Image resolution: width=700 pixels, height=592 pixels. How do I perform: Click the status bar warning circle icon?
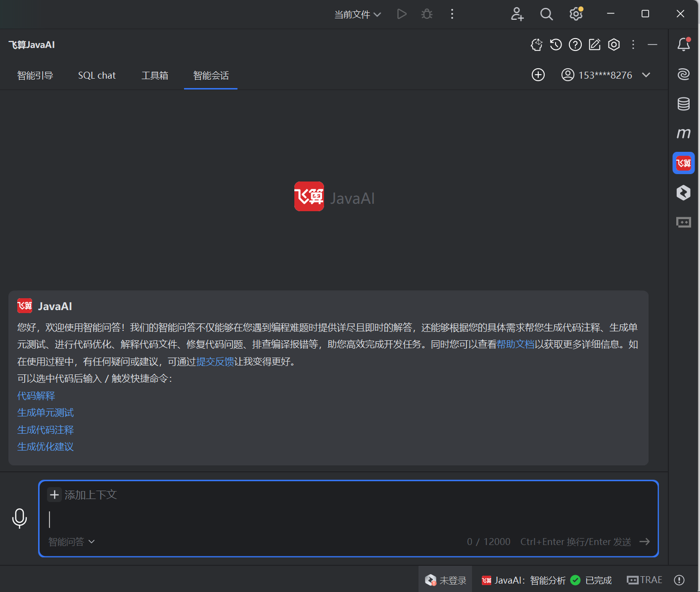tap(679, 580)
